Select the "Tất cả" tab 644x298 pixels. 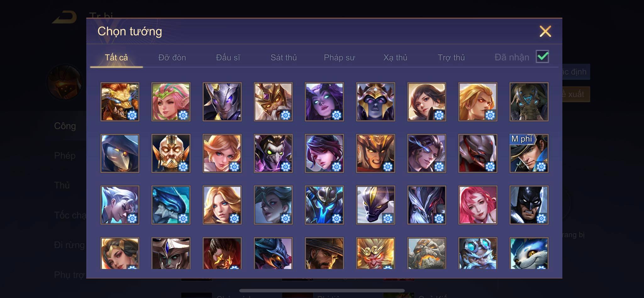click(x=116, y=58)
